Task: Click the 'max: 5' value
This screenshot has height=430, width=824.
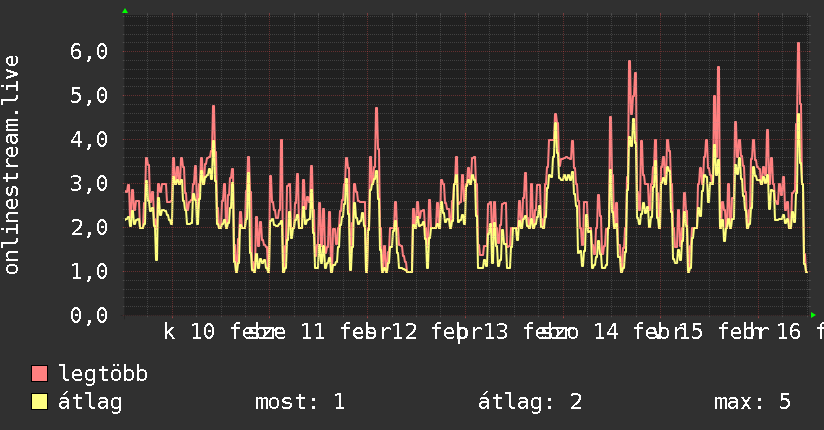Action: click(752, 402)
